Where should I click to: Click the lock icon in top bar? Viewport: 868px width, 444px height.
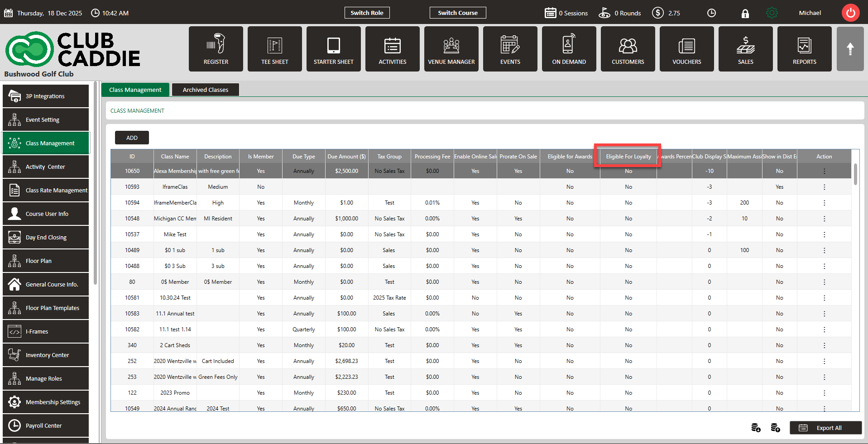coord(745,13)
